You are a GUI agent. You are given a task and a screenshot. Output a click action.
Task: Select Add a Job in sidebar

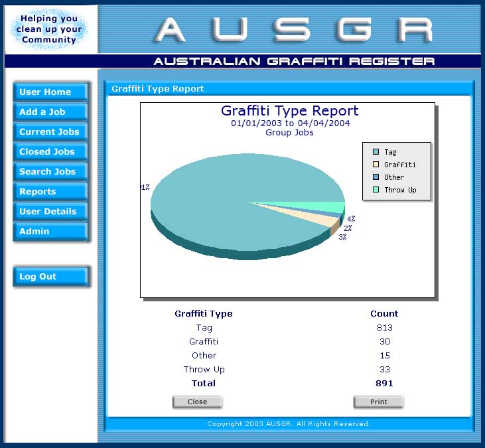(x=50, y=112)
